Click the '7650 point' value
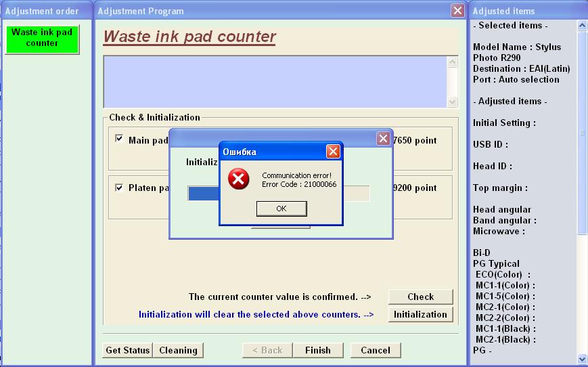Image resolution: width=588 pixels, height=367 pixels. click(415, 140)
